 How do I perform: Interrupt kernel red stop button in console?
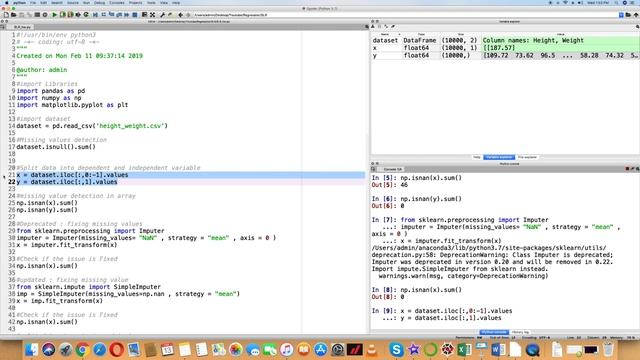627,169
